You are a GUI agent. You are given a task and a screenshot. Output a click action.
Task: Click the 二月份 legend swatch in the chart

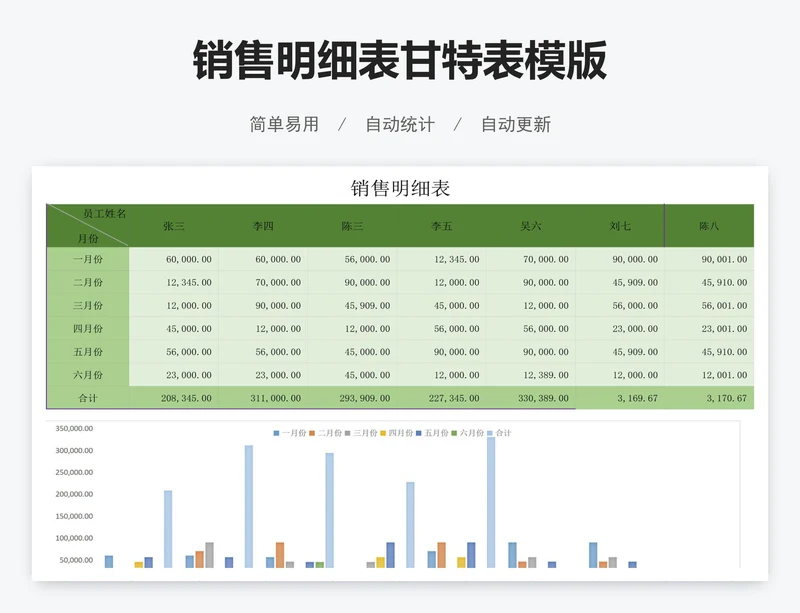(312, 433)
